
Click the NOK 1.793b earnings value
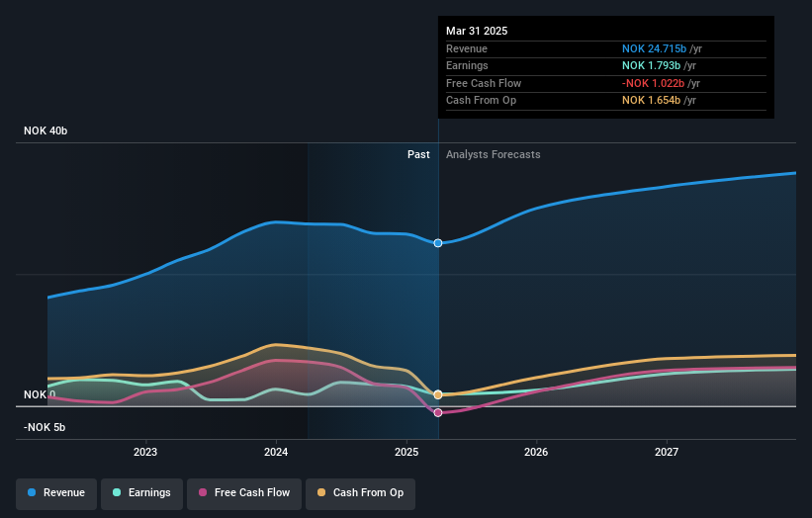coord(652,65)
